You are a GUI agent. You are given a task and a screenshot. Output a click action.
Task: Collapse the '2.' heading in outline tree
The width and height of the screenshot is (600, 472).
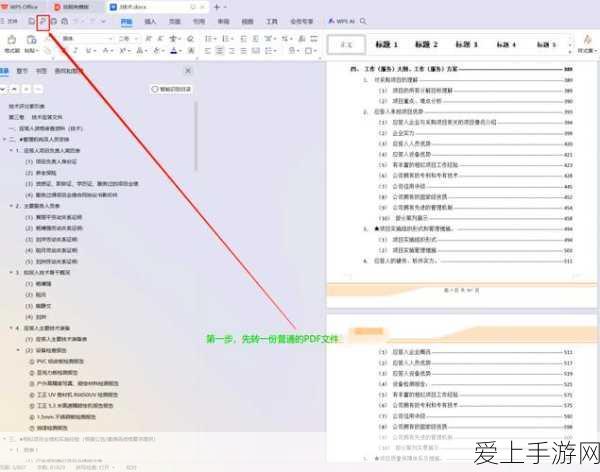pyautogui.click(x=11, y=206)
